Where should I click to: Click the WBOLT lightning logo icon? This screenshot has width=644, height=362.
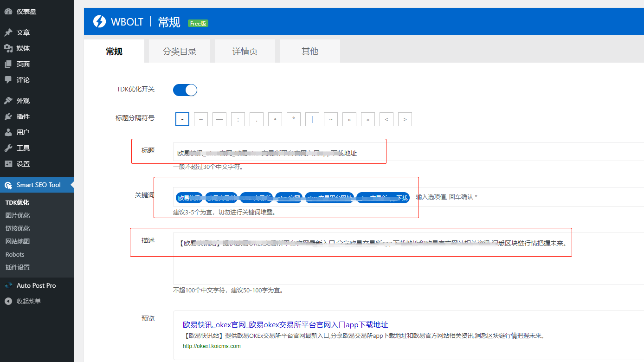click(99, 21)
